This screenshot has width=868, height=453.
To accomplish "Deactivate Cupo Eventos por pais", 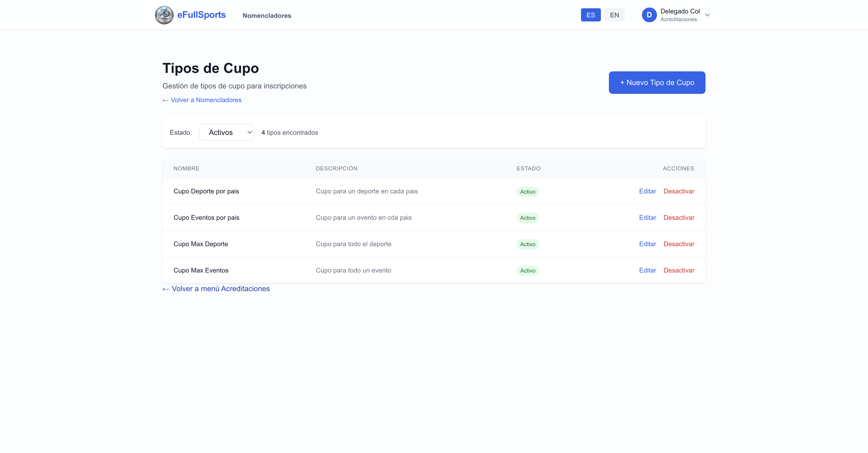I will (x=679, y=217).
